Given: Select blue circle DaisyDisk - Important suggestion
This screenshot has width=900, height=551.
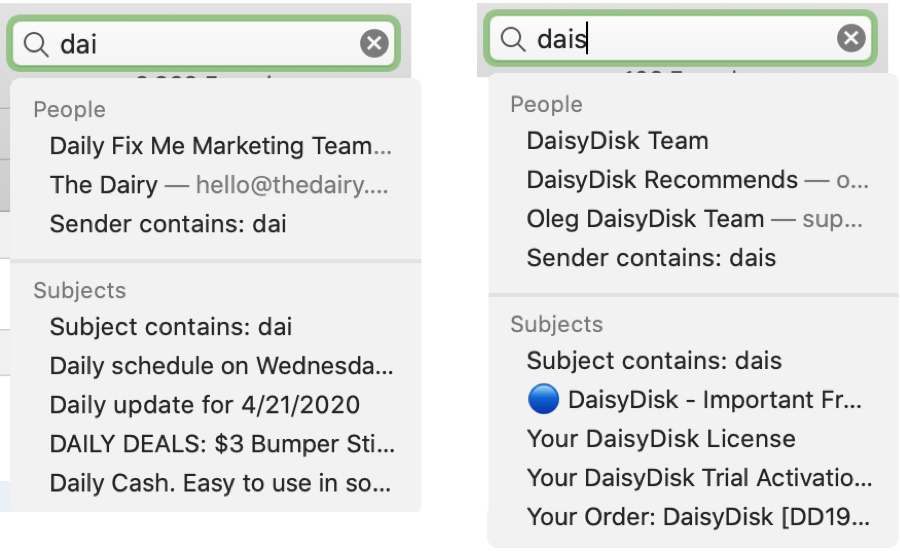Looking at the screenshot, I should [694, 399].
